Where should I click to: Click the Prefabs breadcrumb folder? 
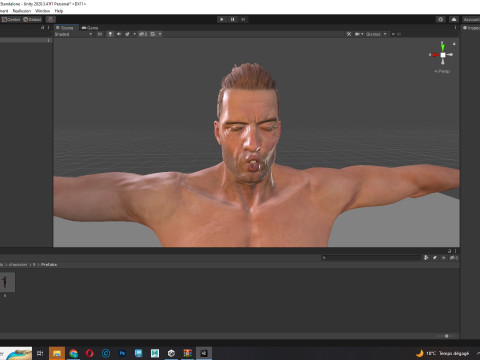click(49, 264)
